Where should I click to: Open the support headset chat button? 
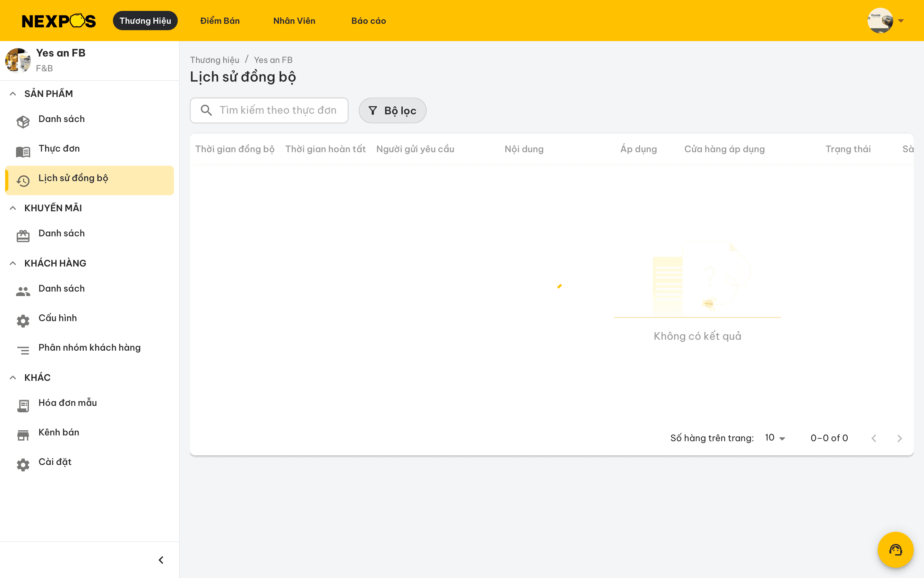(x=895, y=550)
